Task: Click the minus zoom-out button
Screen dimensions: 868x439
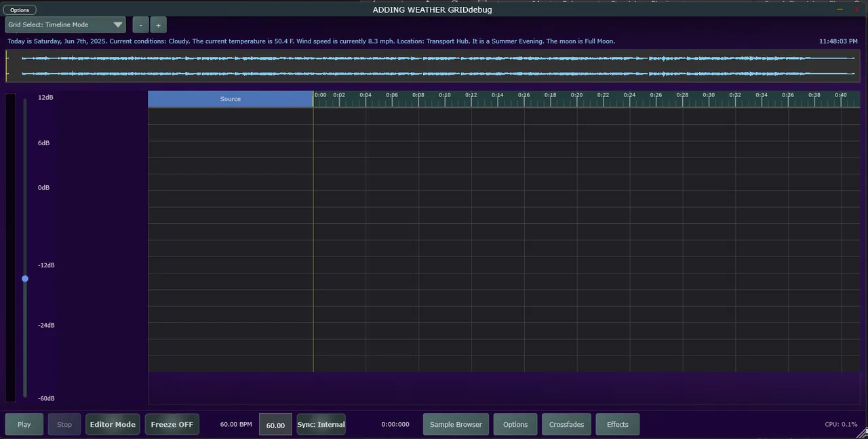Action: tap(140, 25)
